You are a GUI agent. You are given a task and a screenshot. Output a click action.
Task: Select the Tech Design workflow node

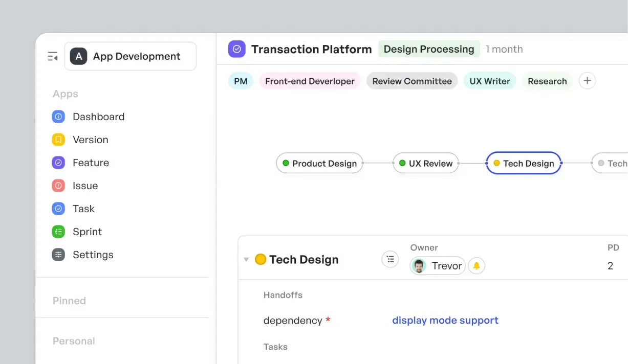click(x=524, y=163)
